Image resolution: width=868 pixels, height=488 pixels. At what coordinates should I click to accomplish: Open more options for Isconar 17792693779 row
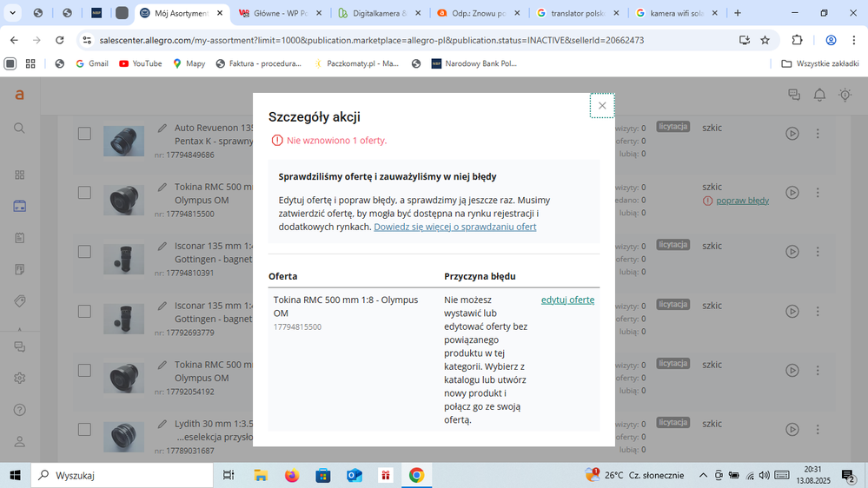[x=818, y=312]
